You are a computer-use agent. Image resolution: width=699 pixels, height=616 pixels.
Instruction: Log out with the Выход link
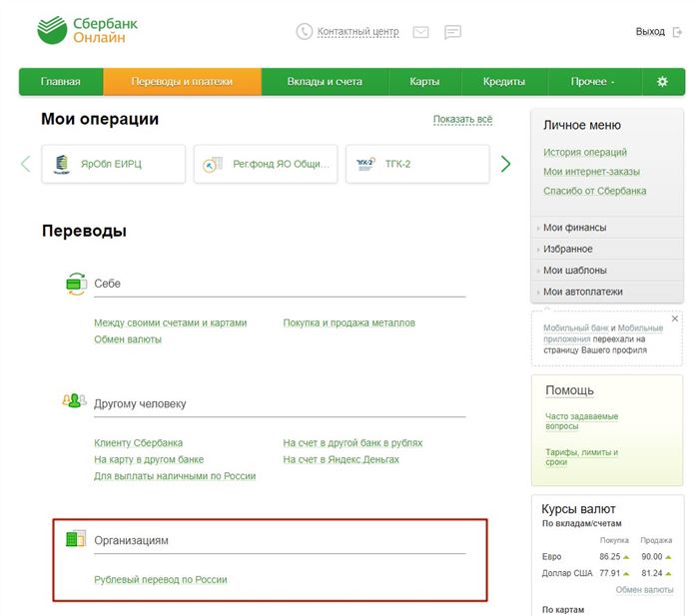650,32
